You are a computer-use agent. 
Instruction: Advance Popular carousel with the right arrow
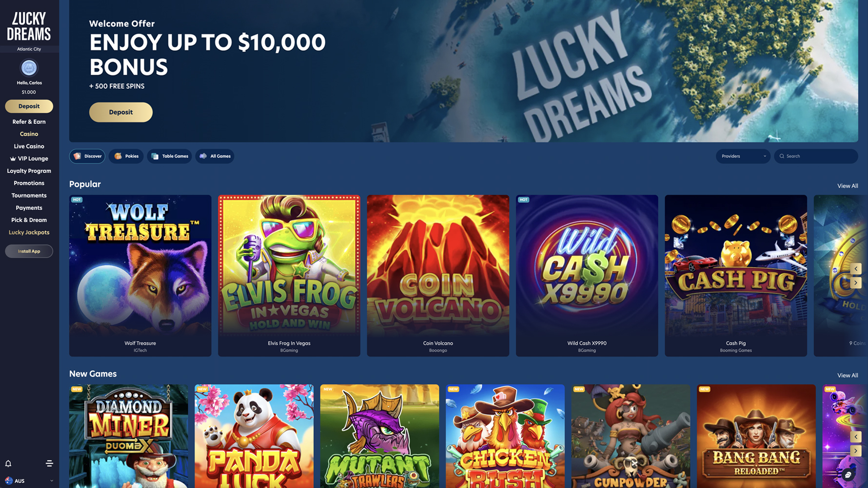click(x=856, y=283)
